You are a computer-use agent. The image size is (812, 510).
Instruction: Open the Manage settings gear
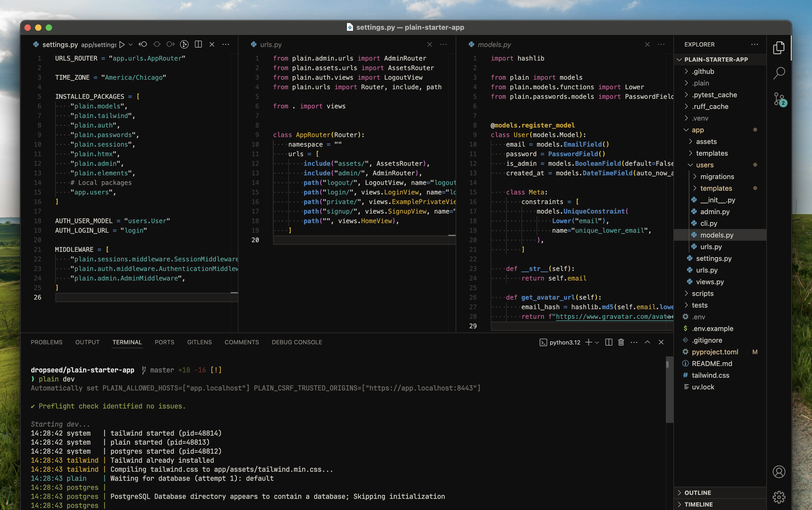pos(779,497)
